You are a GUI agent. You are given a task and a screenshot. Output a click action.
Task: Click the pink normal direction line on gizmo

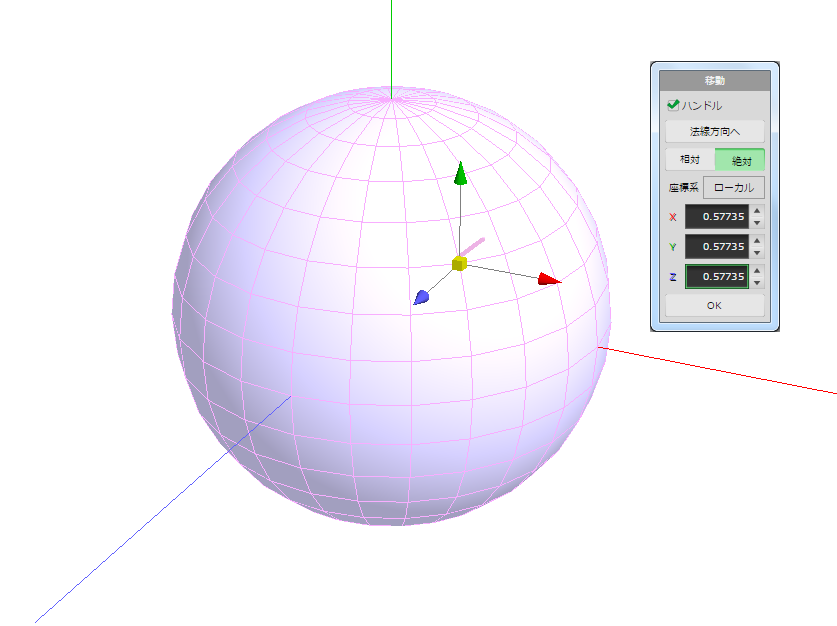pyautogui.click(x=474, y=245)
